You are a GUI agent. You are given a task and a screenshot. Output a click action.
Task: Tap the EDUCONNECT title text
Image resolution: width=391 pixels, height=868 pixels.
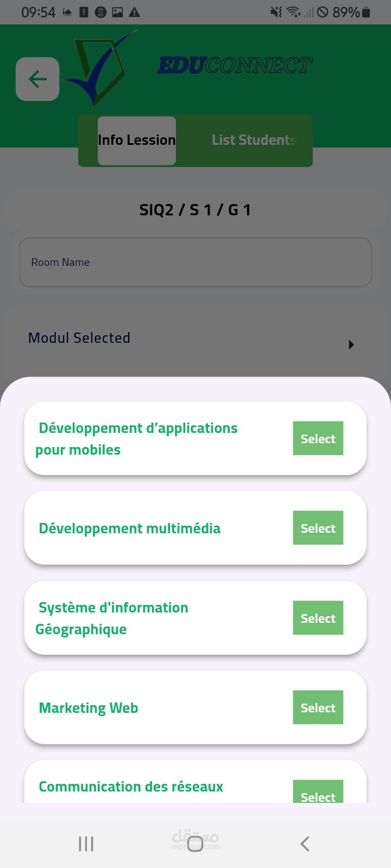(x=235, y=66)
